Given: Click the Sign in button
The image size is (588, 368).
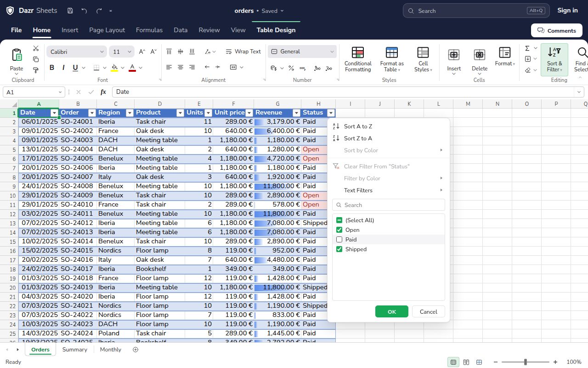Looking at the screenshot, I should click(x=568, y=11).
